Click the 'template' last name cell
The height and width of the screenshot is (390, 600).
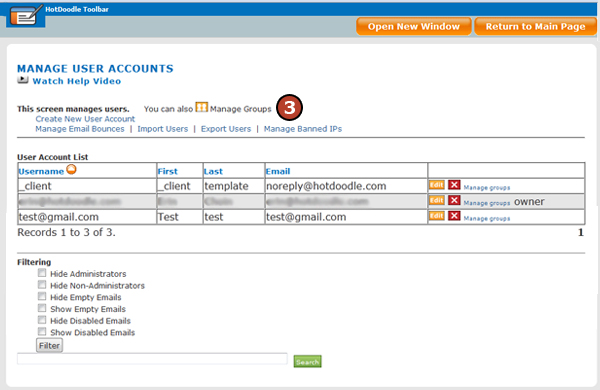click(x=234, y=186)
